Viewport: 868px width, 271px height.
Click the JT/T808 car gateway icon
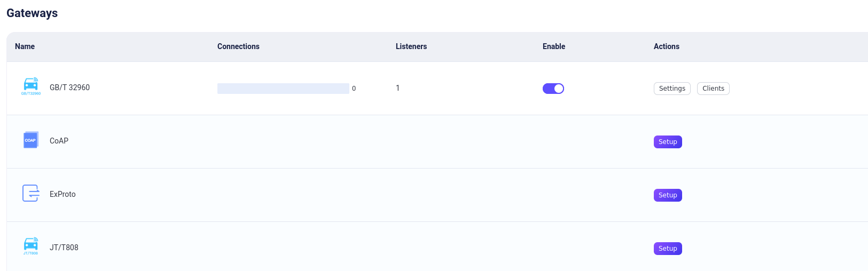[x=31, y=246]
